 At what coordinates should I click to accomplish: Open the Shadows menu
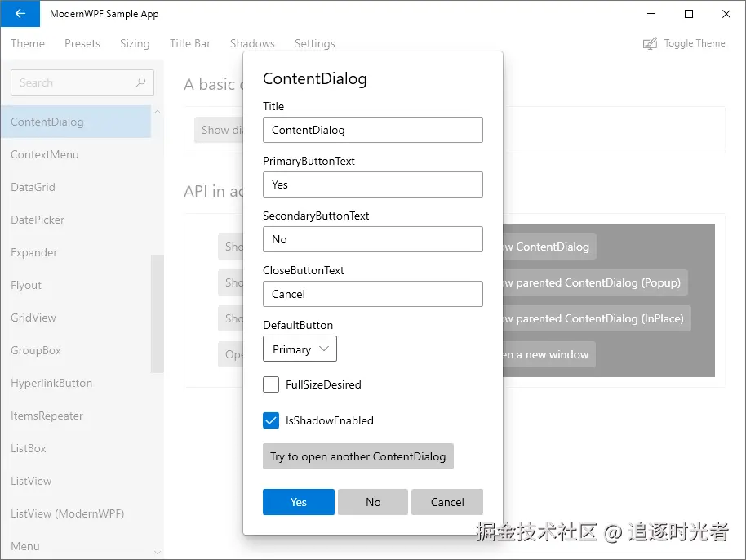pyautogui.click(x=252, y=43)
